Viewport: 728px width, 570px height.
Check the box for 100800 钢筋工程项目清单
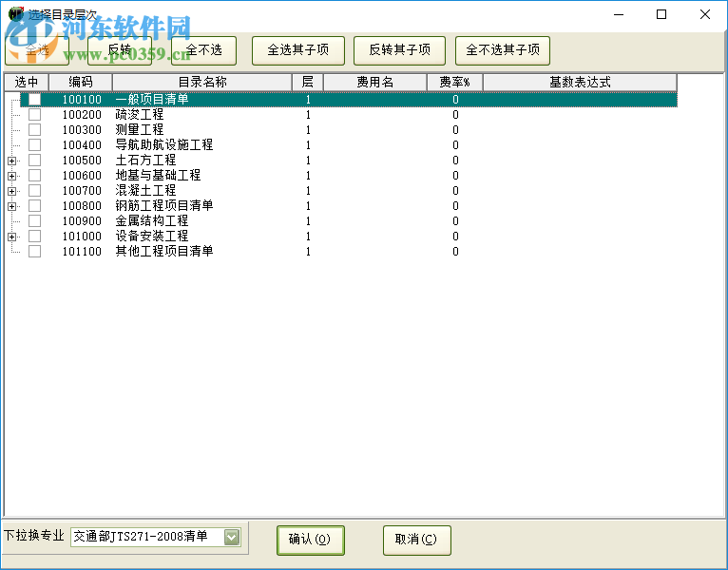(x=34, y=205)
